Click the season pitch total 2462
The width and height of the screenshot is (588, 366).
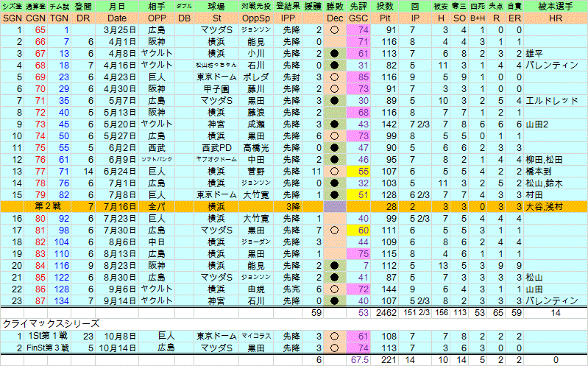(386, 313)
